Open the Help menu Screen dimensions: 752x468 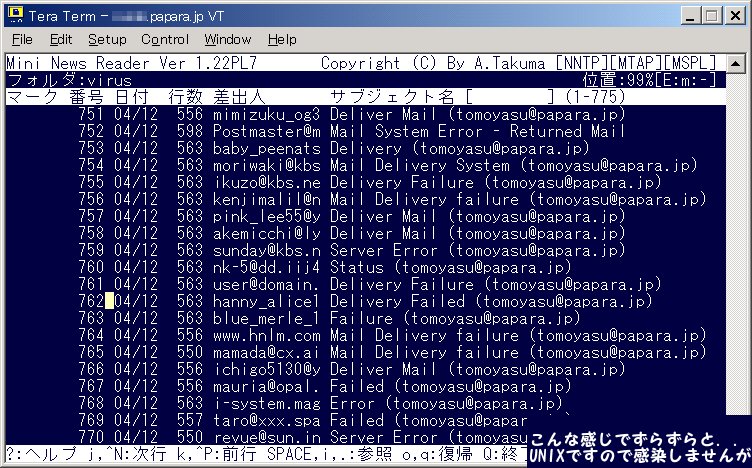282,39
